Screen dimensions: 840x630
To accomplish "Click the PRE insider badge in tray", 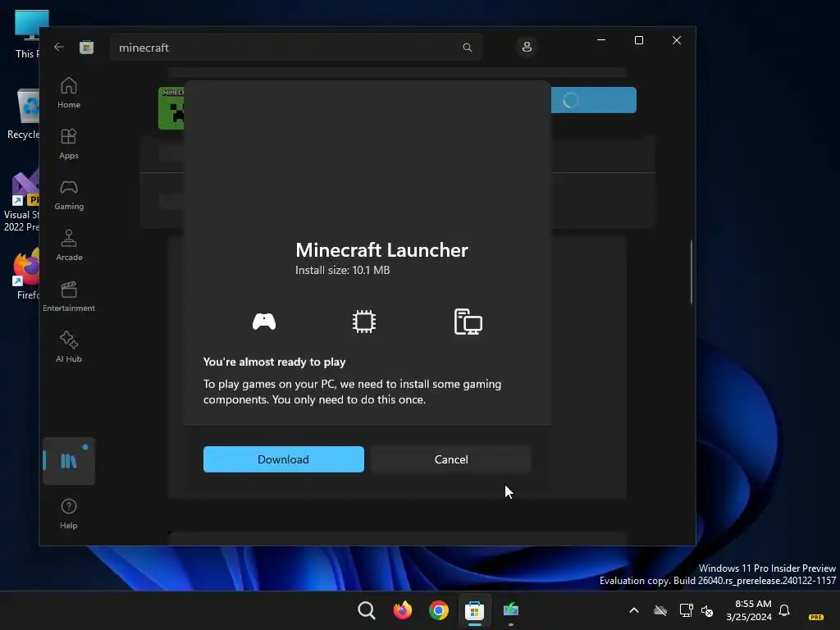I will 816,617.
